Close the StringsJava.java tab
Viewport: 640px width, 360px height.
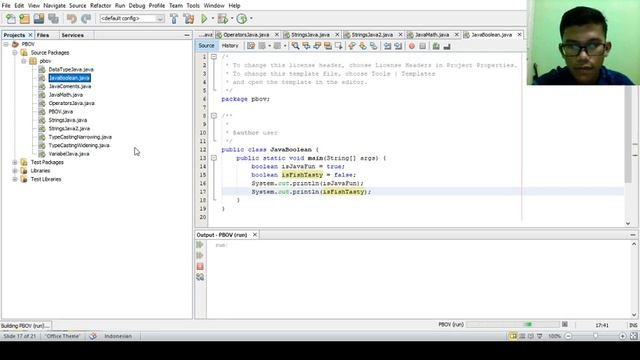(x=337, y=35)
